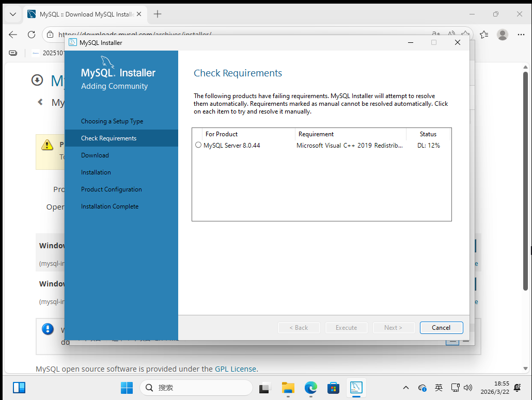
Task: Switch the input language indicator 英
Action: (439, 388)
